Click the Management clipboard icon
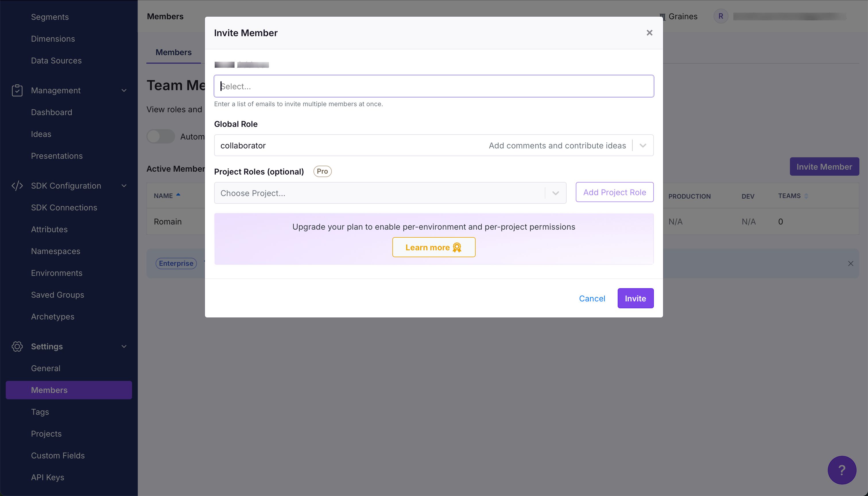The height and width of the screenshot is (496, 868). pyautogui.click(x=17, y=90)
